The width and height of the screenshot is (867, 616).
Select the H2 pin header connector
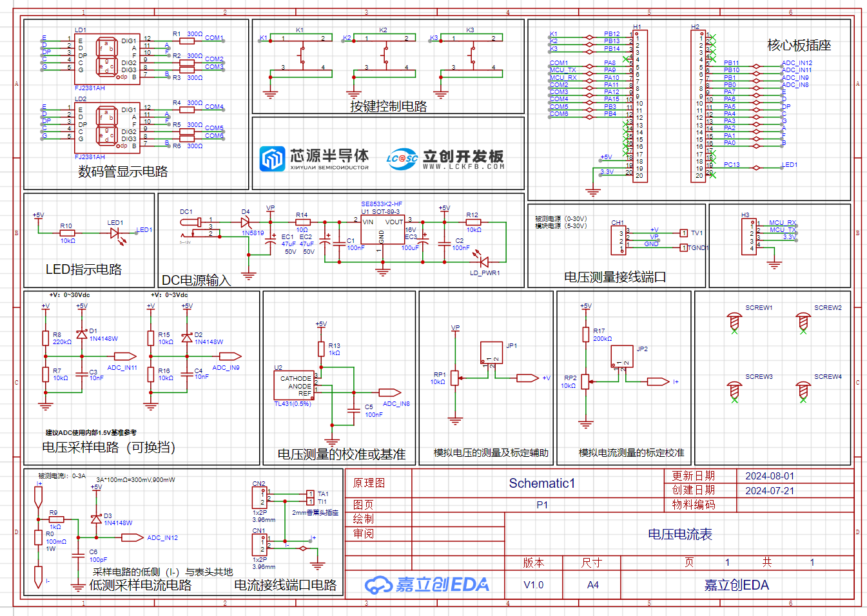[x=699, y=106]
